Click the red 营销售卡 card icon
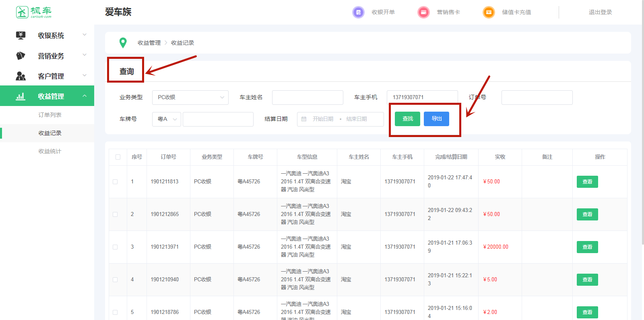This screenshot has height=320, width=644. [423, 12]
